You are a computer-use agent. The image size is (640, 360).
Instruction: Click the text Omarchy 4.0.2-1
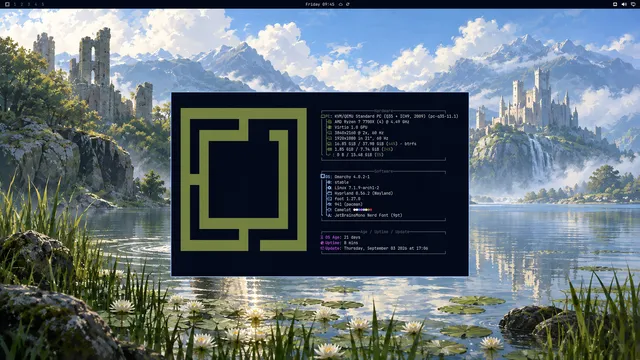352,177
